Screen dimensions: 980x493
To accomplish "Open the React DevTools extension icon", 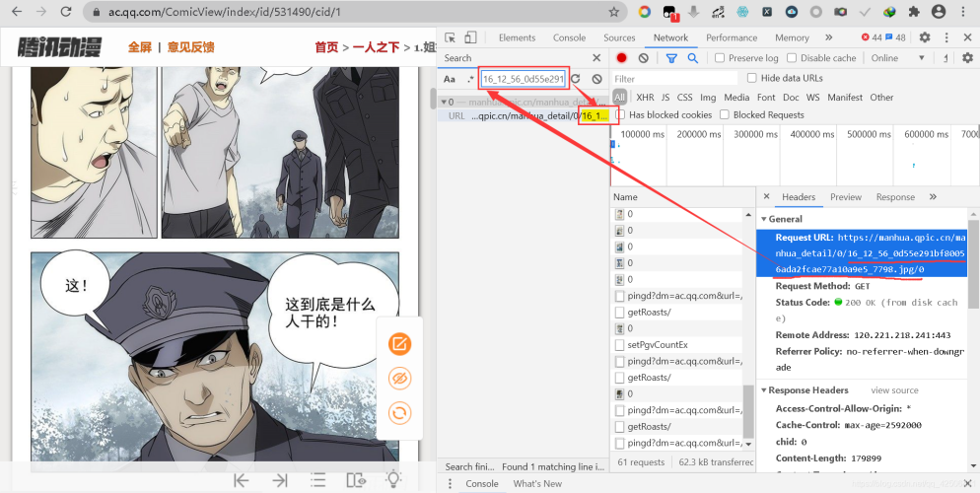I will click(x=742, y=12).
